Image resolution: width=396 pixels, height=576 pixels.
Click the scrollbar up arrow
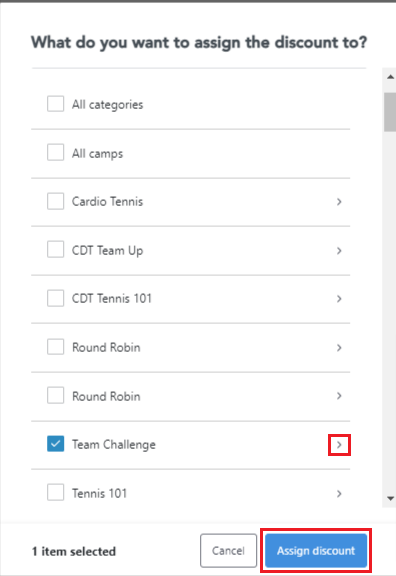click(x=390, y=77)
